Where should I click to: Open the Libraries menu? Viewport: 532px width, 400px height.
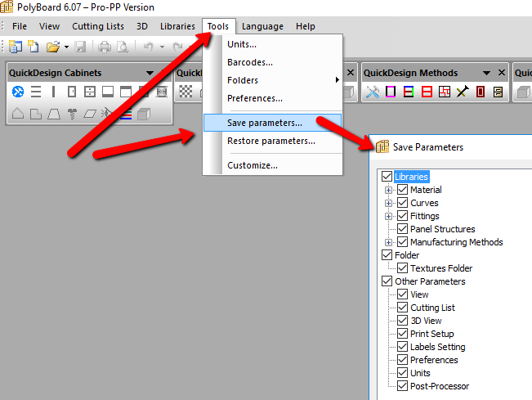(x=177, y=26)
